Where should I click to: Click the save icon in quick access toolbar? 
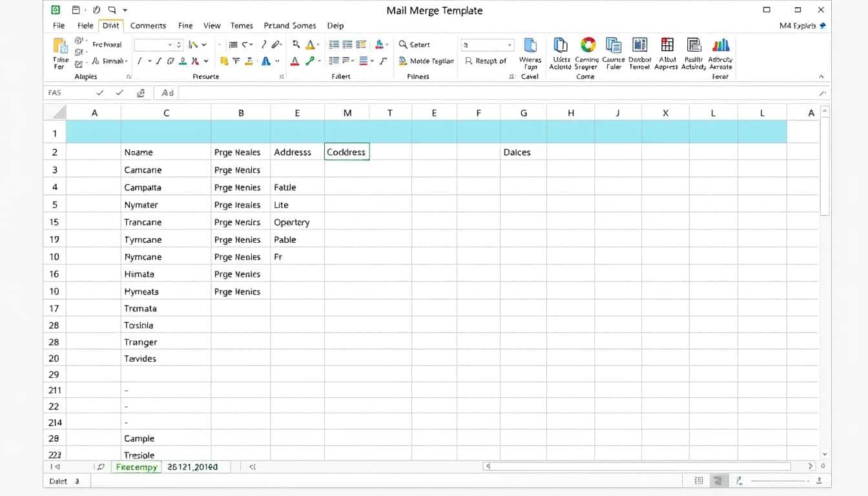76,10
